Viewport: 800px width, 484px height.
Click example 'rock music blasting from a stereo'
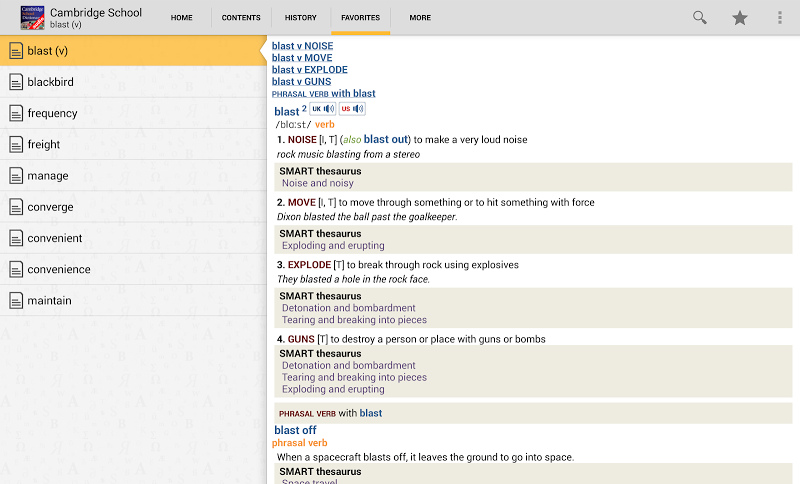pos(348,154)
